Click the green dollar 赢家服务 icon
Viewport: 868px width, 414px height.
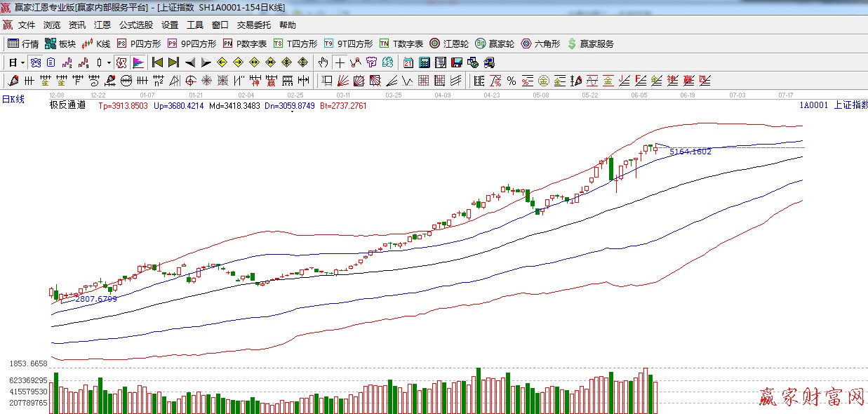[590, 44]
